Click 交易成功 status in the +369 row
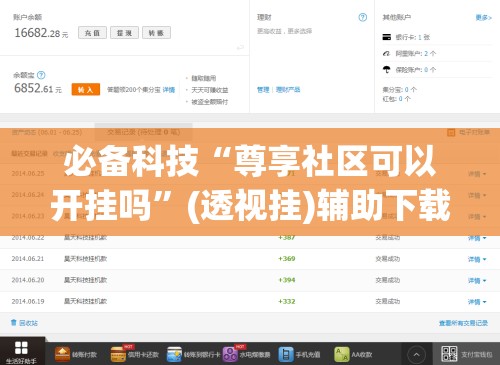 coord(388,259)
